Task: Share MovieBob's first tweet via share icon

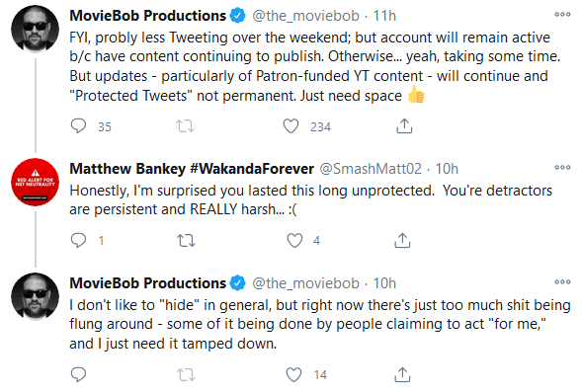Action: point(404,126)
